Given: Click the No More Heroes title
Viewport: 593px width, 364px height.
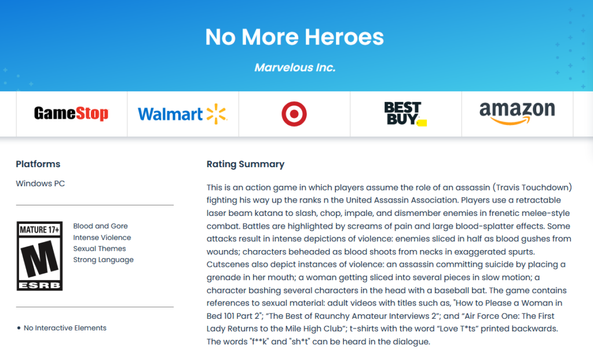Looking at the screenshot, I should pyautogui.click(x=294, y=37).
